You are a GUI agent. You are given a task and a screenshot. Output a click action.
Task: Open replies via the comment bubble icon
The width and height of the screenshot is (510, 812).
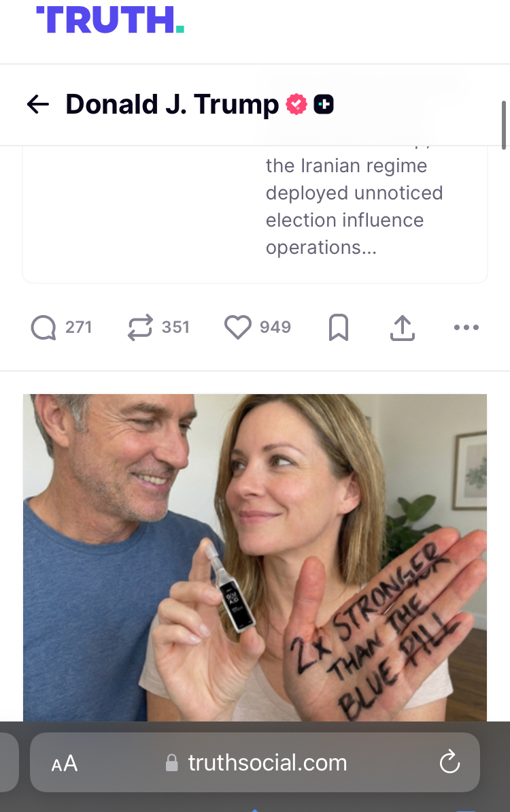44,327
